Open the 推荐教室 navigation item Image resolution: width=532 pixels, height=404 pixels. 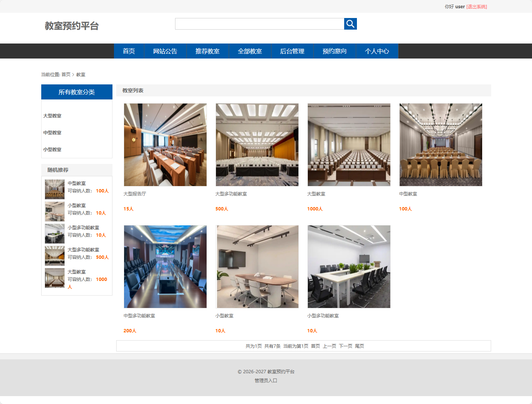pyautogui.click(x=207, y=51)
